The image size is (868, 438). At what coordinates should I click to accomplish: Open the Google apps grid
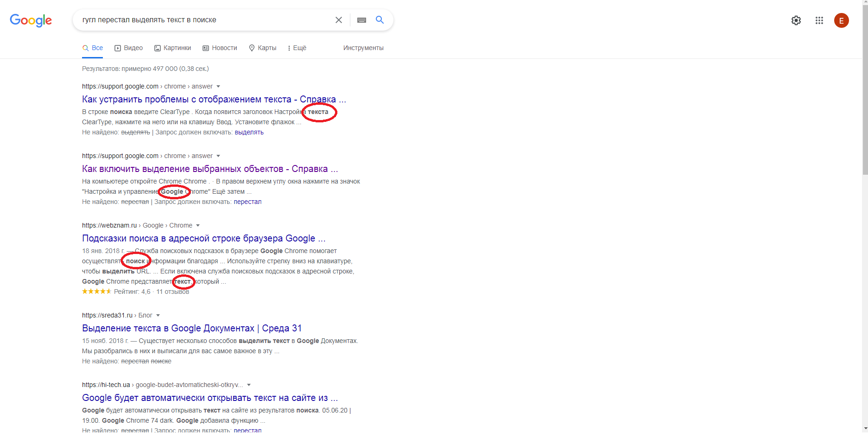pyautogui.click(x=819, y=20)
